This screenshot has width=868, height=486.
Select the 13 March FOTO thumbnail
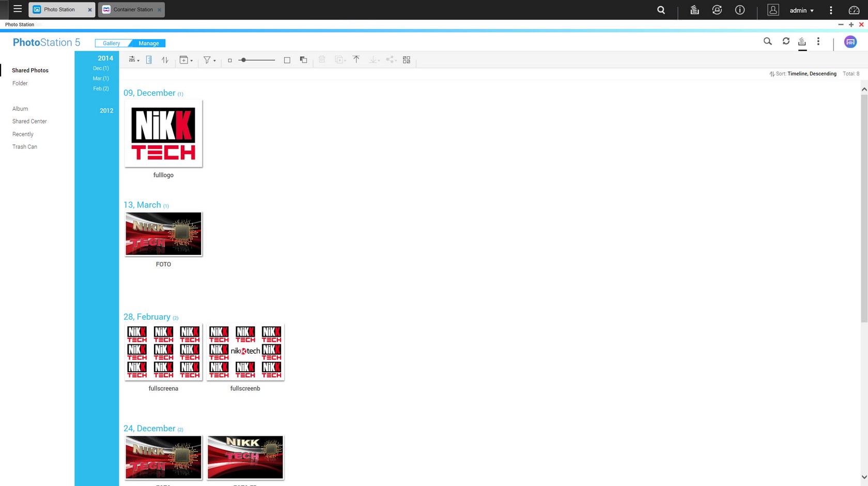tap(163, 234)
